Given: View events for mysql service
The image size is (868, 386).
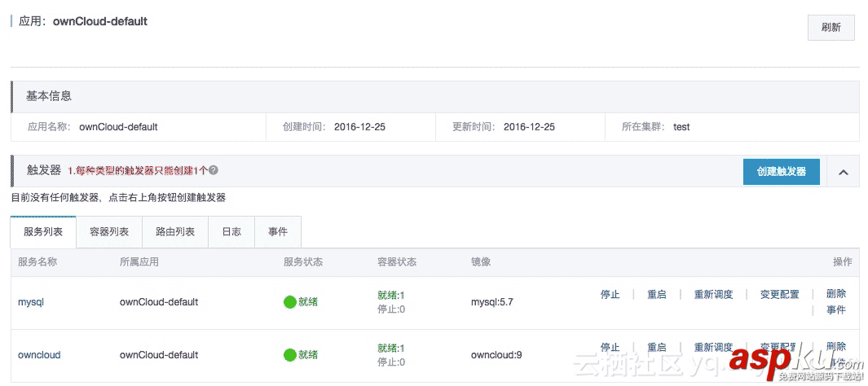Looking at the screenshot, I should pyautogui.click(x=835, y=310).
